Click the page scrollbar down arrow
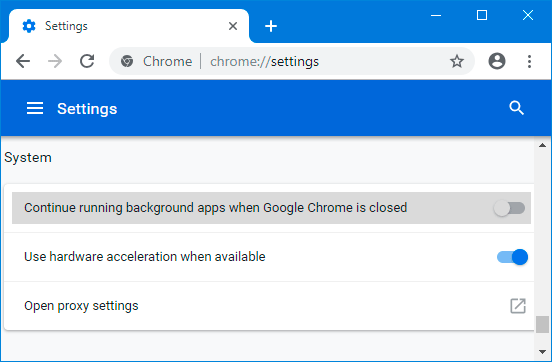The height and width of the screenshot is (362, 552). [542, 351]
